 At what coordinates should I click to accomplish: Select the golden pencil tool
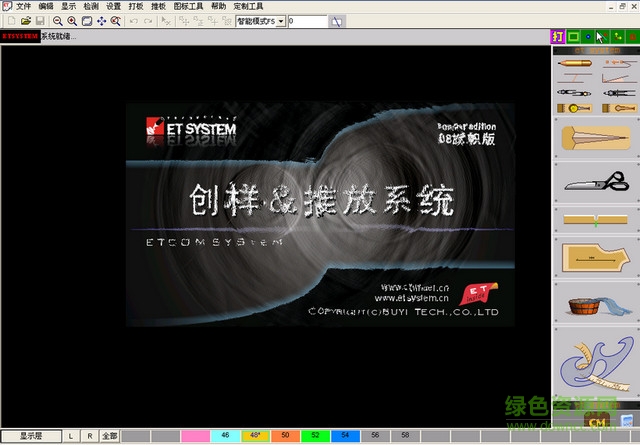point(575,63)
